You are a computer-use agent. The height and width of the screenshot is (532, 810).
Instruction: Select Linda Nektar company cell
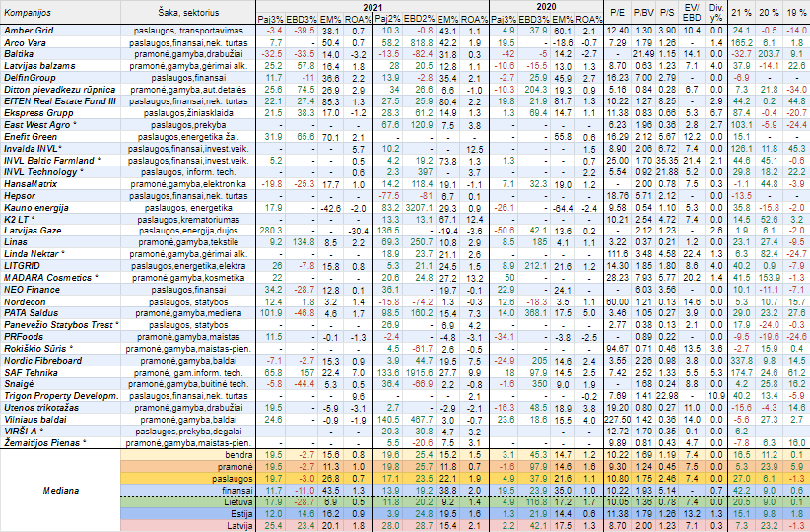[60, 254]
